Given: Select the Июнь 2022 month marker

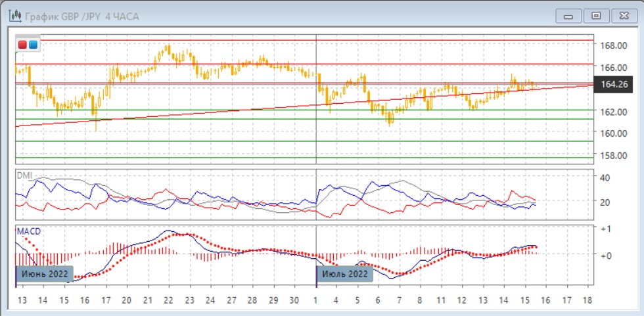Looking at the screenshot, I should point(43,273).
